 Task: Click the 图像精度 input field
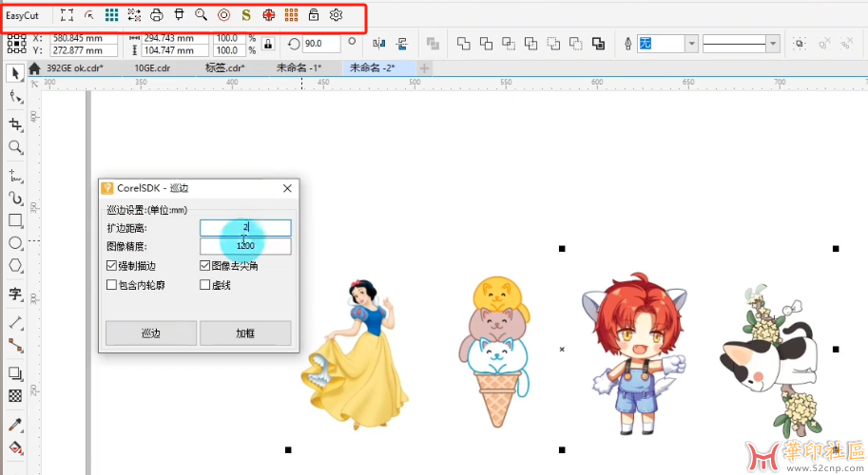[245, 246]
